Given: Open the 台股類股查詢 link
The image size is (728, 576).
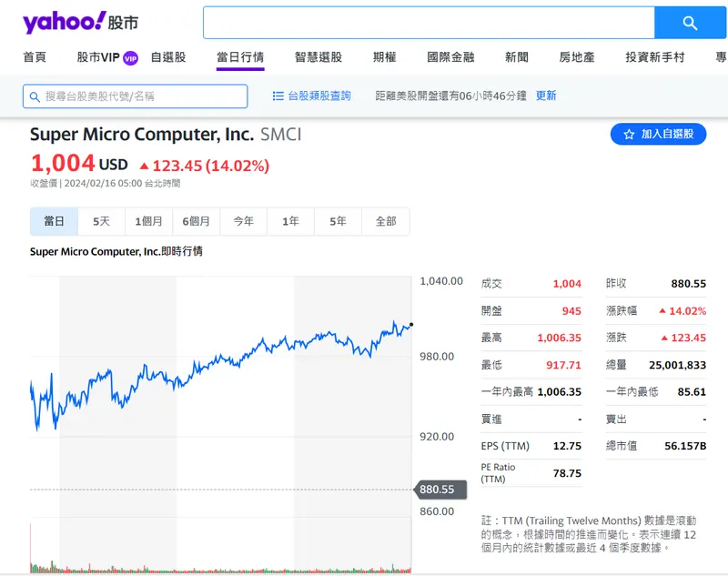Looking at the screenshot, I should tap(318, 96).
